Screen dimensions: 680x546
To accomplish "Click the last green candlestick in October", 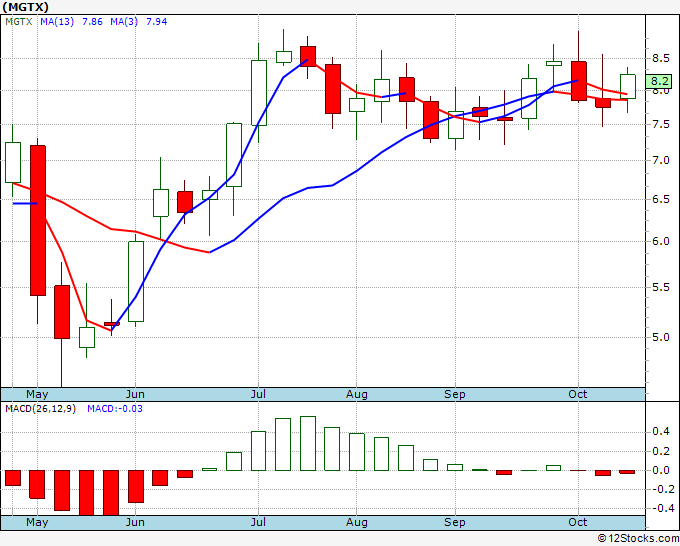I will [x=628, y=87].
